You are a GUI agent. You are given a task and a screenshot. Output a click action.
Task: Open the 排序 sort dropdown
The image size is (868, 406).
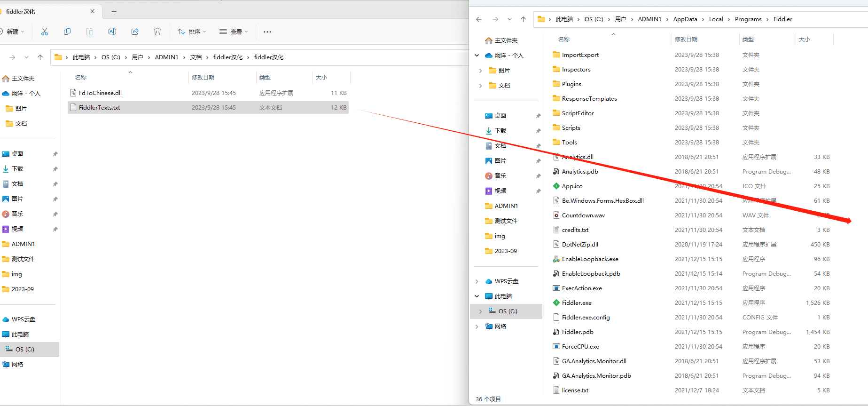tap(192, 32)
